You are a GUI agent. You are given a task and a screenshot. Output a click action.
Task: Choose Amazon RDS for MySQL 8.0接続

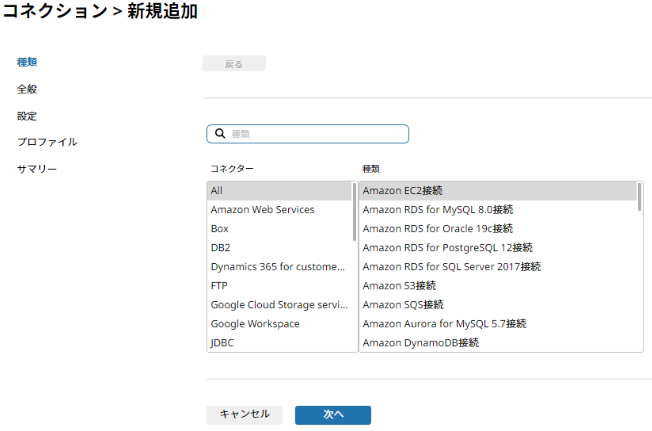(x=498, y=210)
